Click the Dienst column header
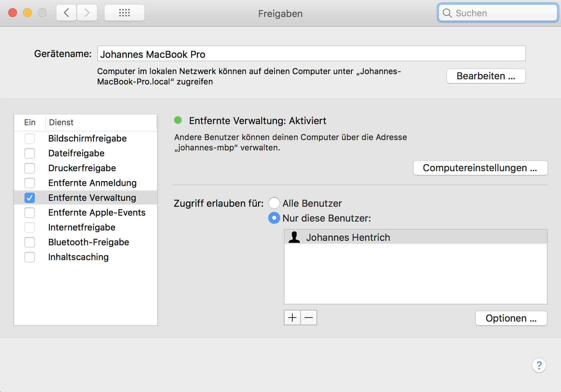The width and height of the screenshot is (561, 392). pyautogui.click(x=62, y=122)
